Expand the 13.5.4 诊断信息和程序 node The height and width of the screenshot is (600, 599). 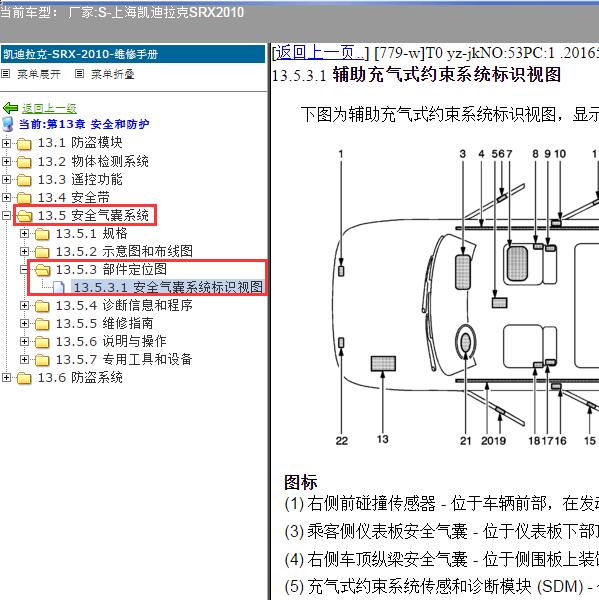pyautogui.click(x=24, y=305)
